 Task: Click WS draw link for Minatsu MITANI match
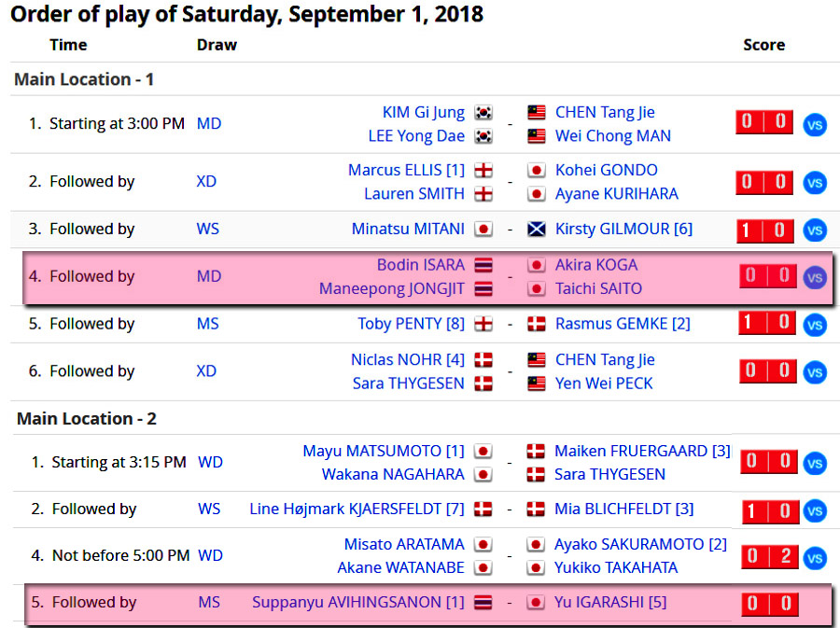(x=208, y=229)
